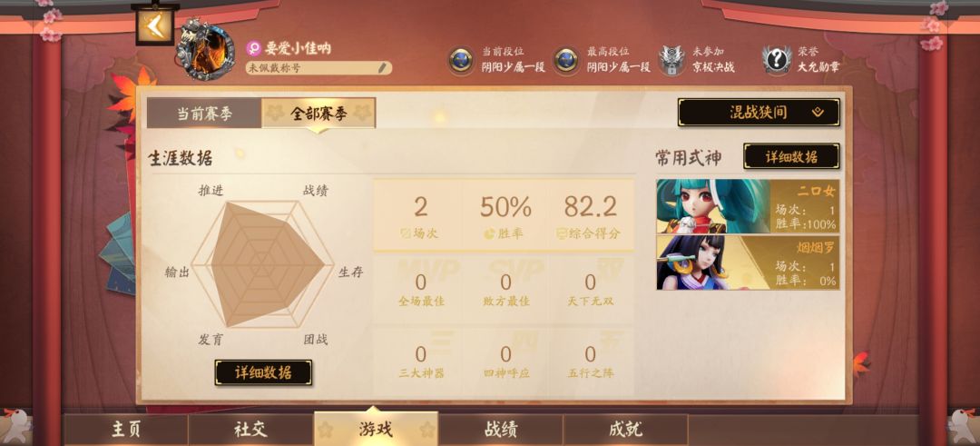Open the 主页 bottom tab
This screenshot has width=980, height=446.
(126, 430)
